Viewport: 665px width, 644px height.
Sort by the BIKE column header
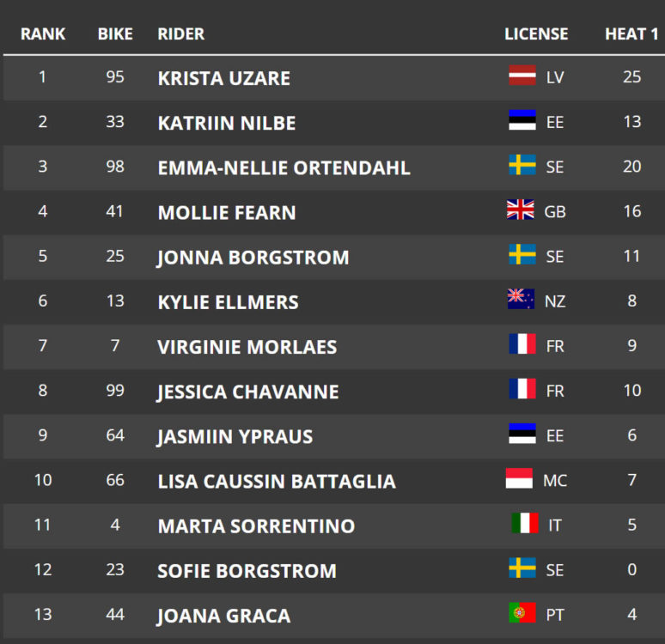(115, 33)
